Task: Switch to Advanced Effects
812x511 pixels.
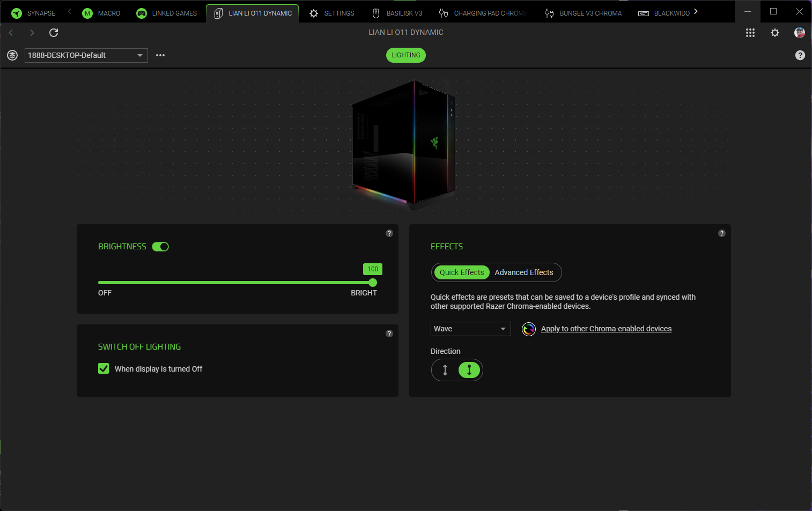Action: pos(524,272)
